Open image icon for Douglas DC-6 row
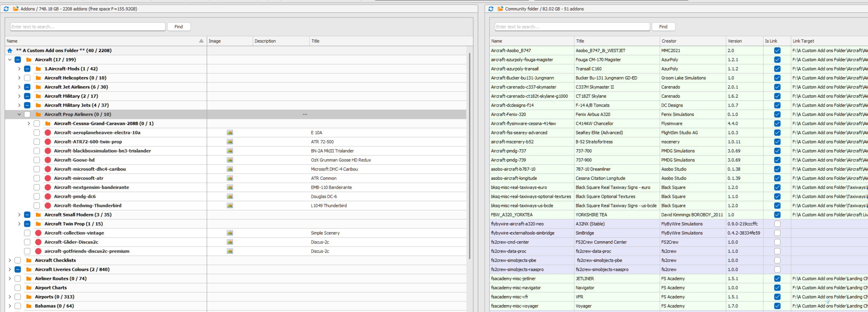The image size is (868, 312). click(x=230, y=196)
